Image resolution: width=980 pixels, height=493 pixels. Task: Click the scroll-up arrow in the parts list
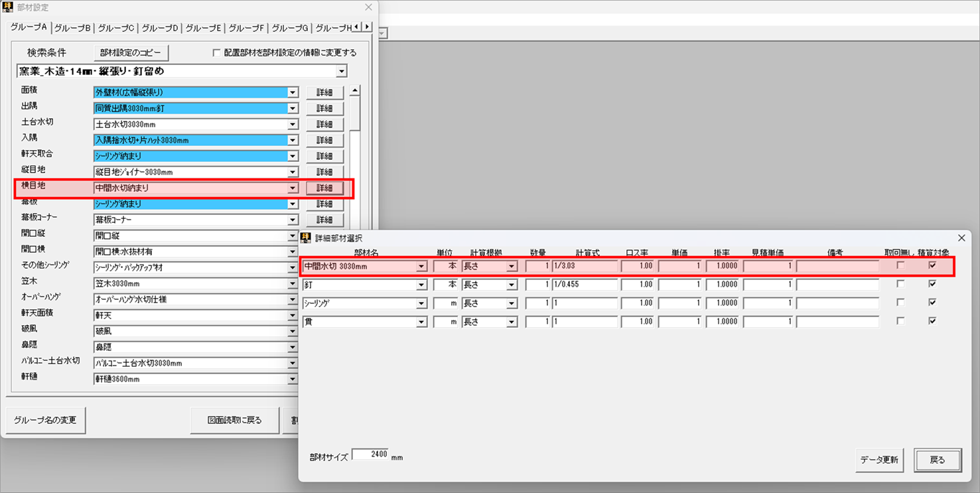pos(355,92)
